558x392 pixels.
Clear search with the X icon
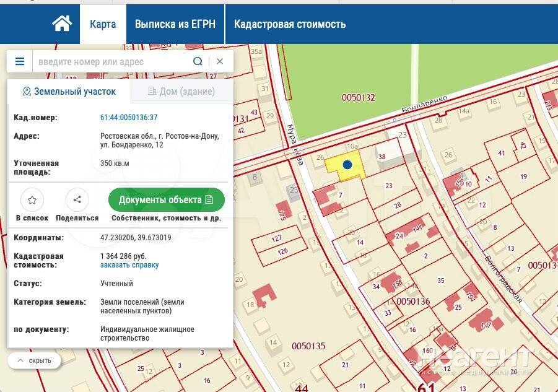[x=220, y=61]
